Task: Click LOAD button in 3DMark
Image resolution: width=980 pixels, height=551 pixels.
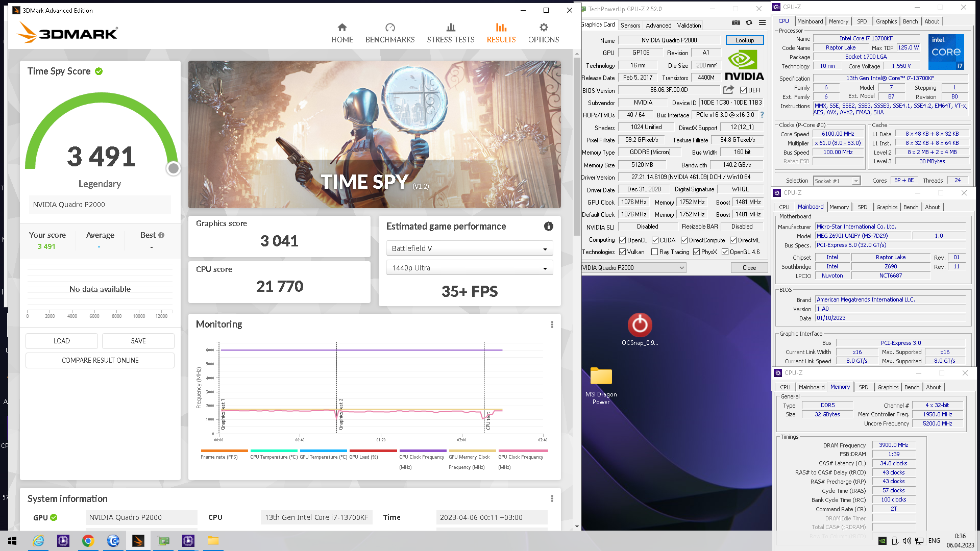Action: [x=62, y=341]
